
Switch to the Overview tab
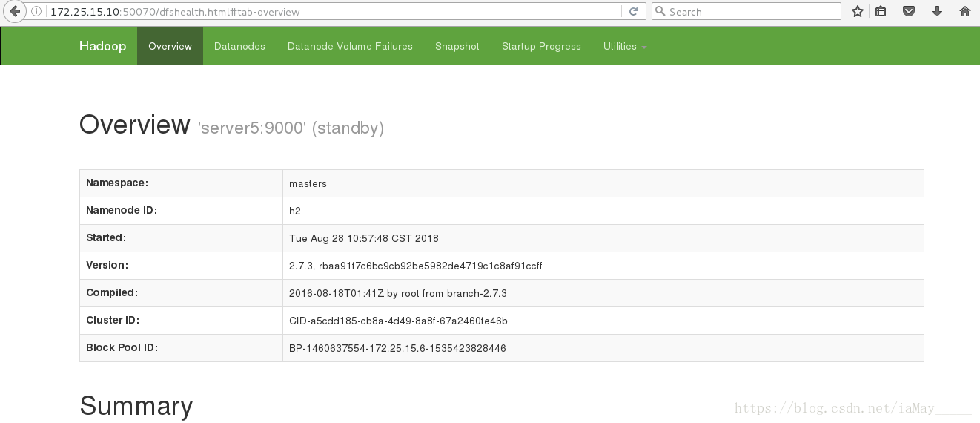coord(170,46)
